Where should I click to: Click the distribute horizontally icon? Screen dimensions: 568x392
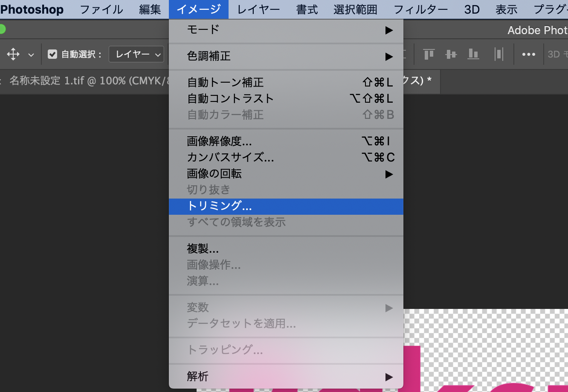(x=498, y=54)
